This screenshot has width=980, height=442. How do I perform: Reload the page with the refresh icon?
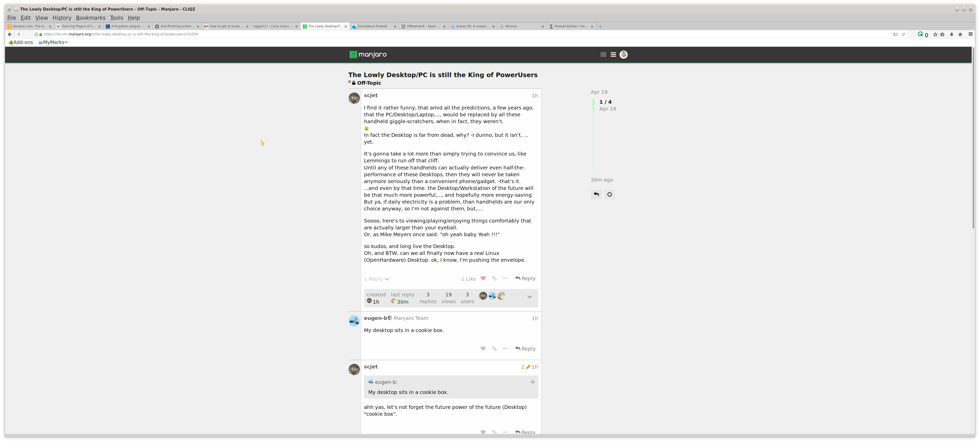(903, 34)
